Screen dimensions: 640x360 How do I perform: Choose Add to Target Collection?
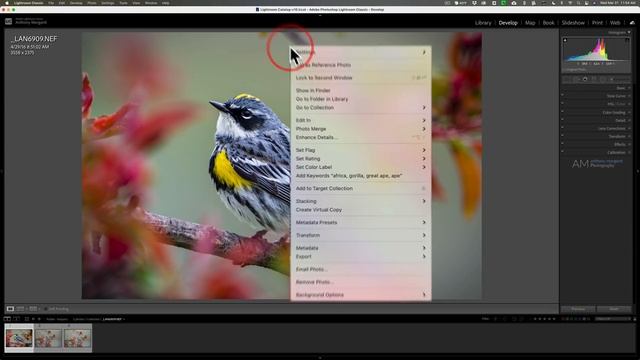pyautogui.click(x=361, y=188)
